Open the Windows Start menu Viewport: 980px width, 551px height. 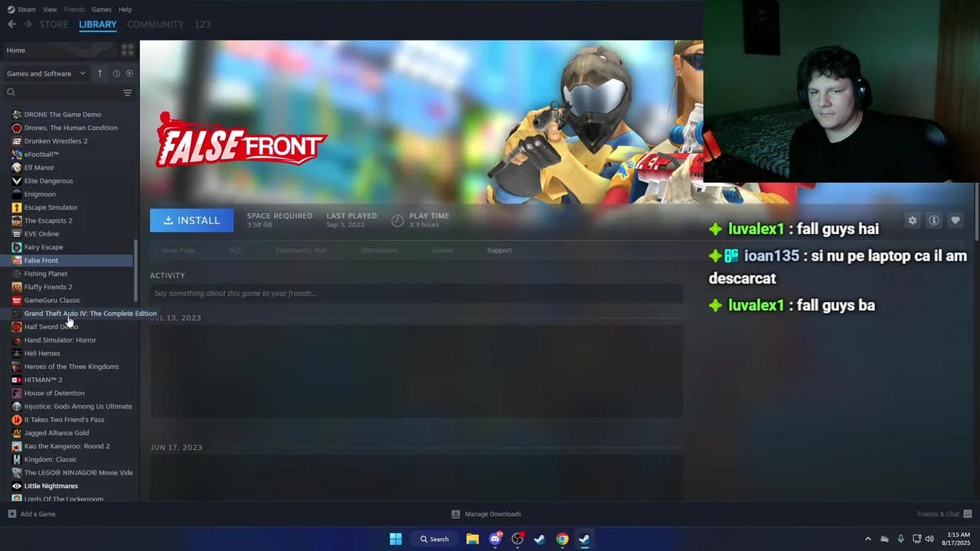[396, 539]
